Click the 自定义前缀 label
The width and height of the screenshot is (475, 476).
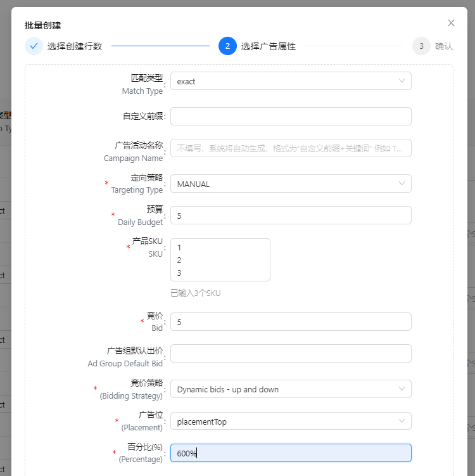click(142, 116)
